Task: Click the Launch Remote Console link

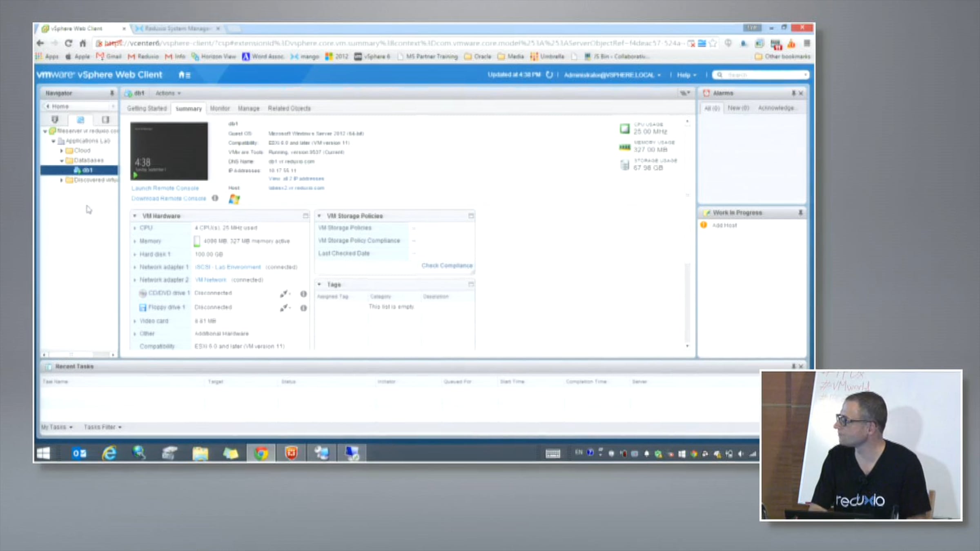Action: coord(165,188)
